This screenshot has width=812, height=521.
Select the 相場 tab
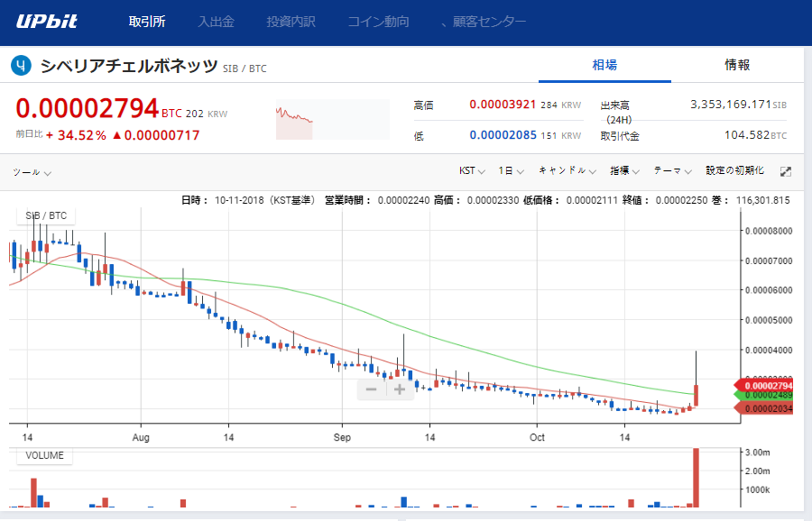coord(604,65)
